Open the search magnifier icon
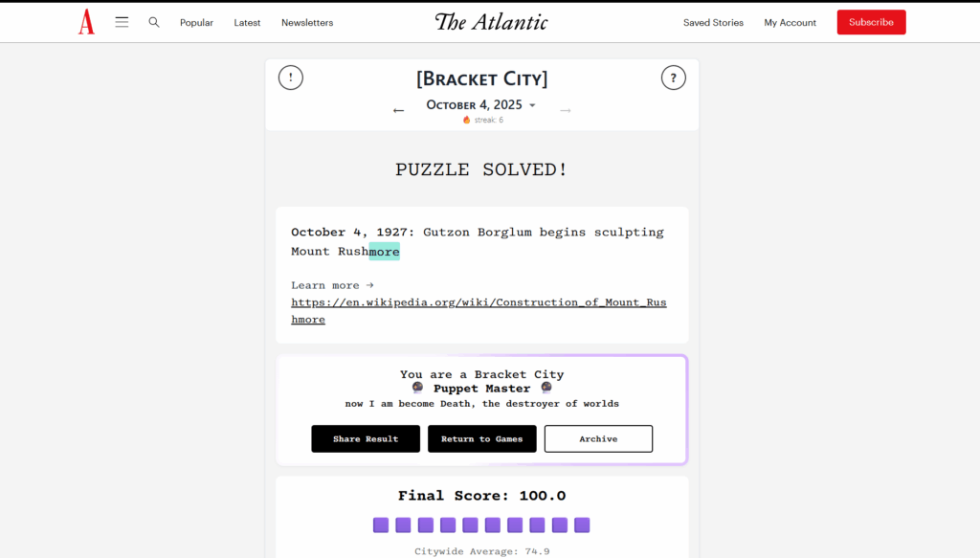Viewport: 980px width, 558px height. coord(153,21)
